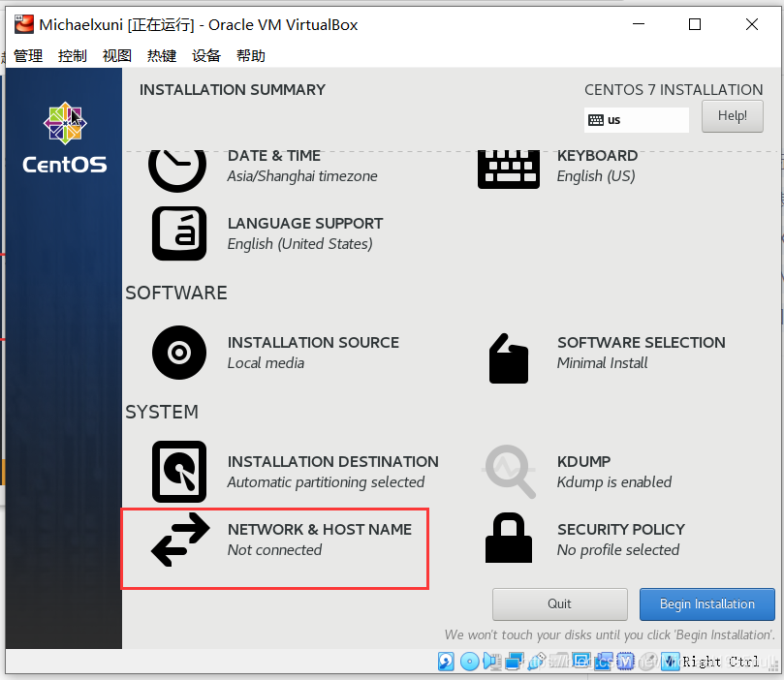This screenshot has width=784, height=680.
Task: Click INSTALLATION SOURCE heading
Action: pyautogui.click(x=313, y=342)
